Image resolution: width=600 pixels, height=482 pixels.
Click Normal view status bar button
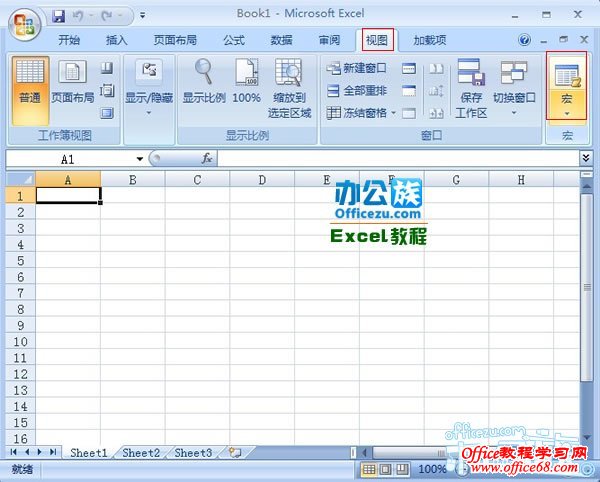369,469
